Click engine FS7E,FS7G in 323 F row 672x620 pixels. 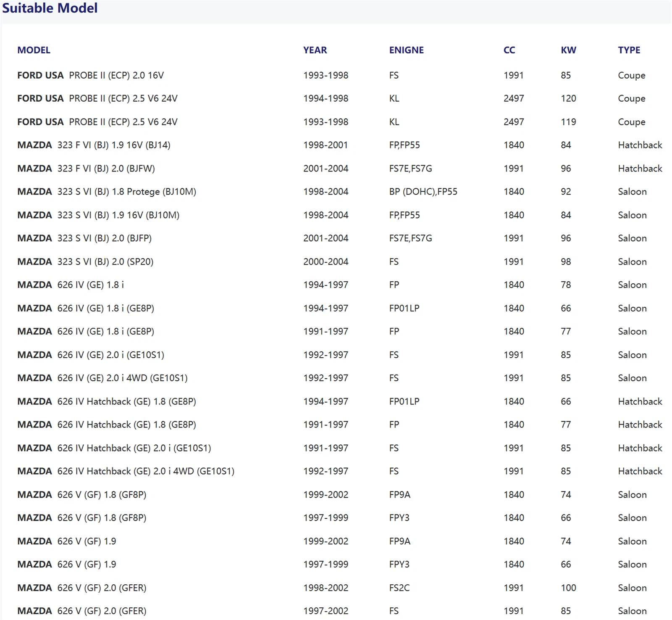(x=410, y=169)
